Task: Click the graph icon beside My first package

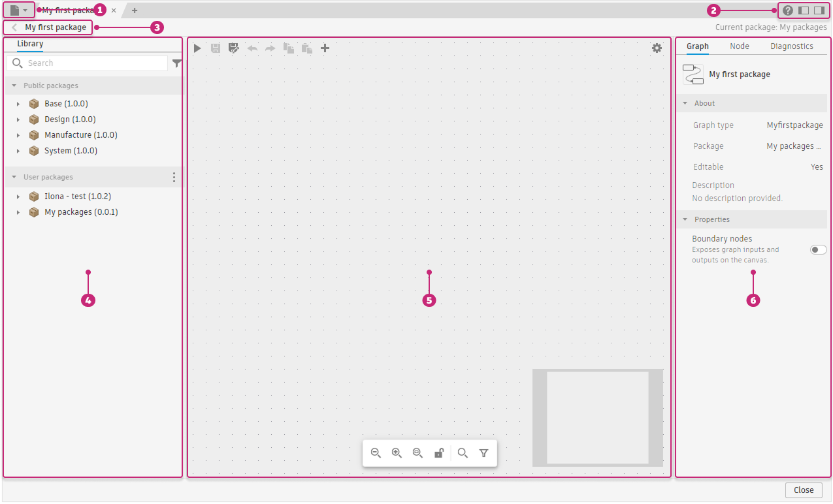Action: point(693,74)
